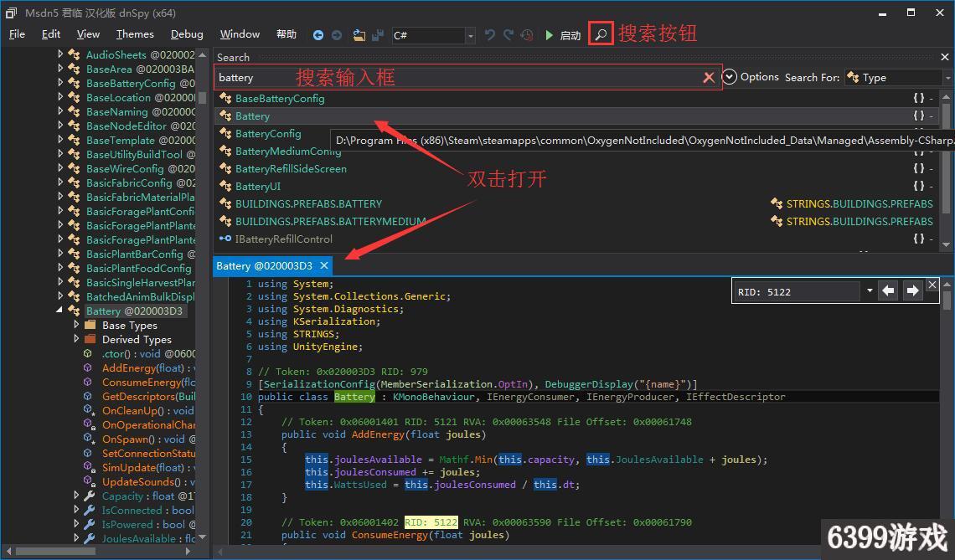Select BUILDINGS.PREFABS.BATTERY search result
The image size is (955, 560).
point(308,204)
